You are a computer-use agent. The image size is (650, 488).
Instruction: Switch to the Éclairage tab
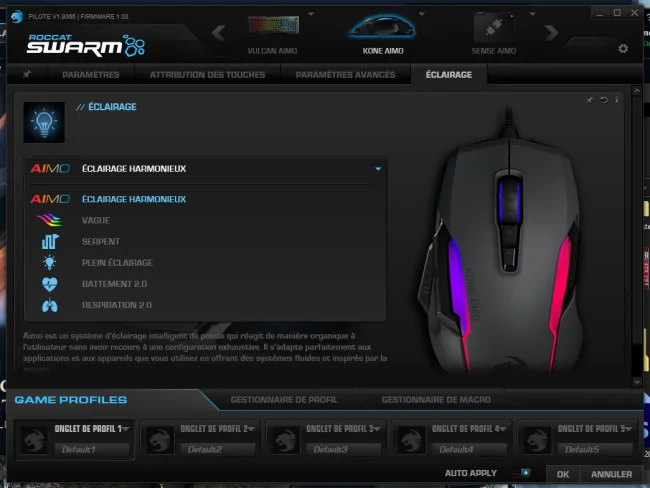pyautogui.click(x=449, y=75)
